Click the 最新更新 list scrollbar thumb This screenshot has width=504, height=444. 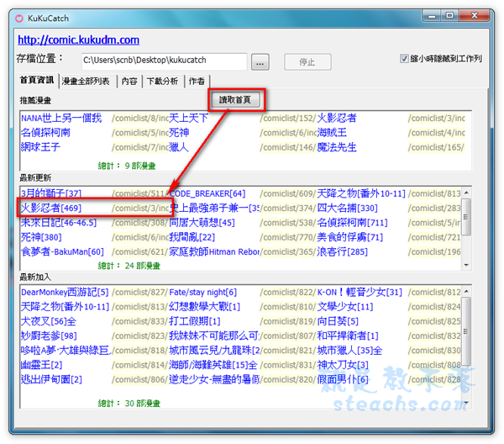pos(466,216)
